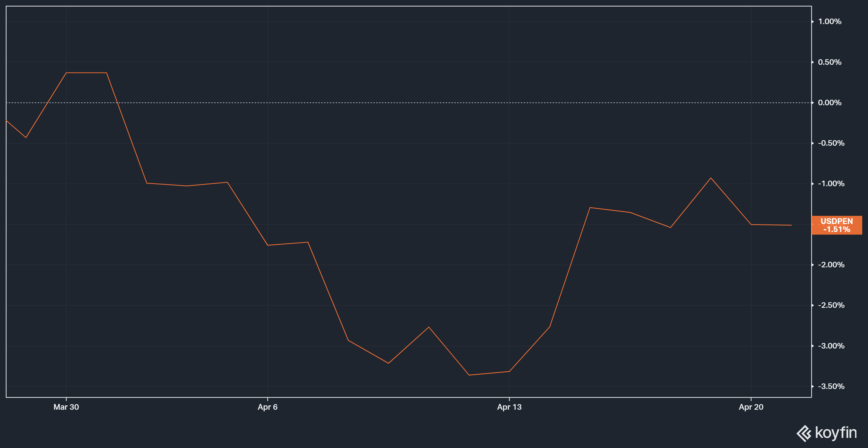Click the Koyfin logo icon
This screenshot has width=868, height=448.
pyautogui.click(x=804, y=433)
